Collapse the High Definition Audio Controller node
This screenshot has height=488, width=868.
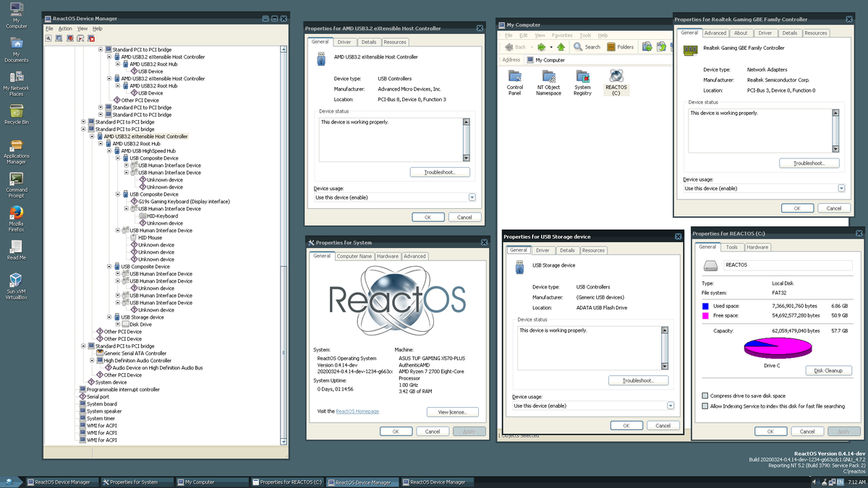pos(91,361)
